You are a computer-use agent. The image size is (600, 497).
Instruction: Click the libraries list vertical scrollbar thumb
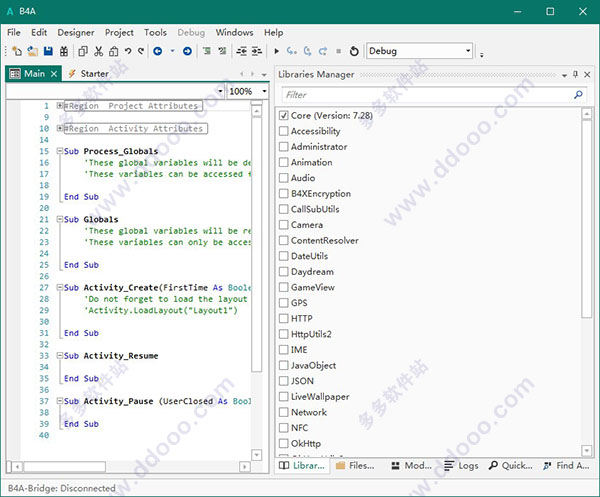tap(587, 219)
